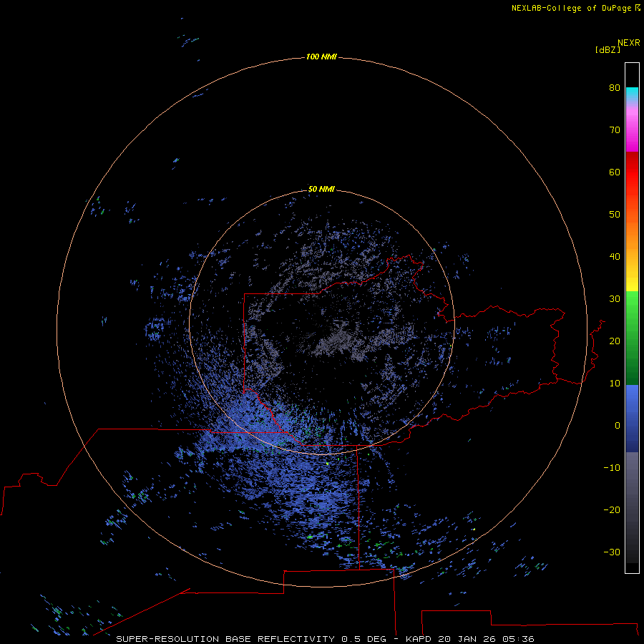Click the 20 JAN 26 05:36 timestamp
This screenshot has height=644, width=644.
point(487,639)
